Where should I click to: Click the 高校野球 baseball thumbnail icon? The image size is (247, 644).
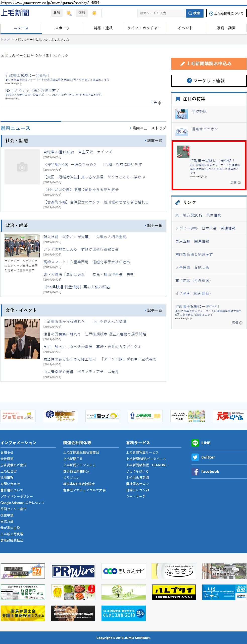click(181, 114)
